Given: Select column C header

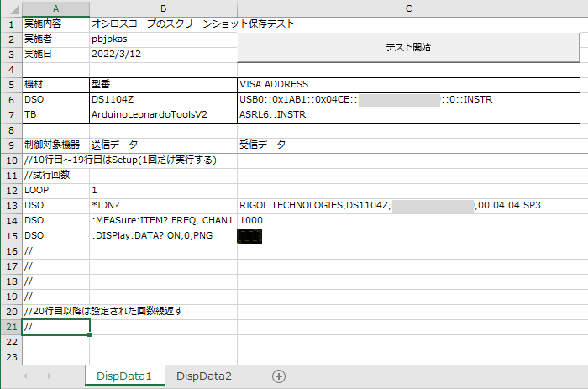Looking at the screenshot, I should pos(409,8).
